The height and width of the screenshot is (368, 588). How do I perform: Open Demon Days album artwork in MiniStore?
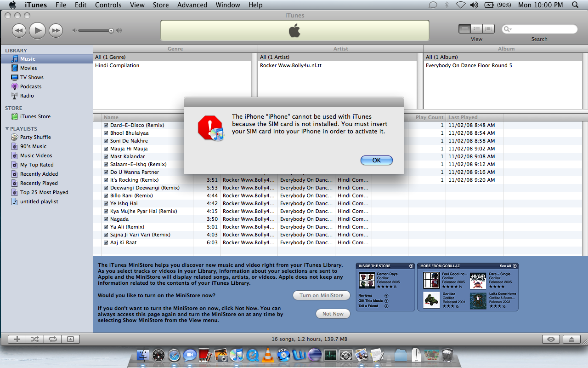367,280
